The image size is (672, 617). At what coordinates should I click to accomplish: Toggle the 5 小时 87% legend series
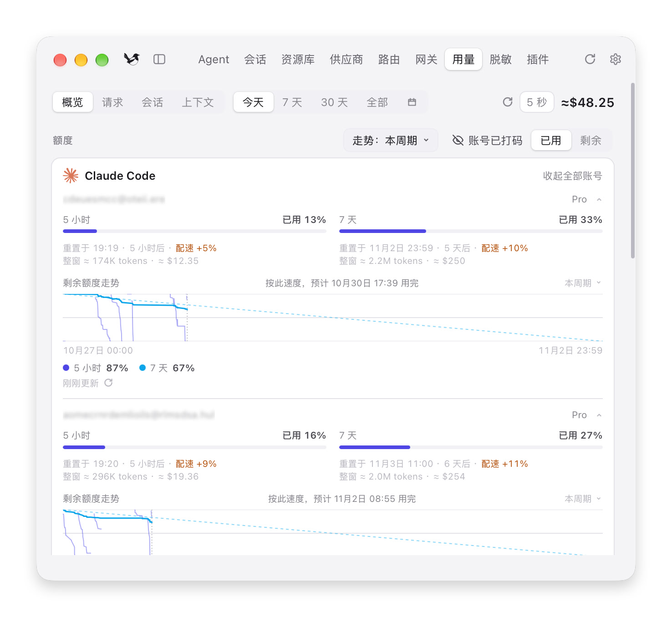click(96, 368)
